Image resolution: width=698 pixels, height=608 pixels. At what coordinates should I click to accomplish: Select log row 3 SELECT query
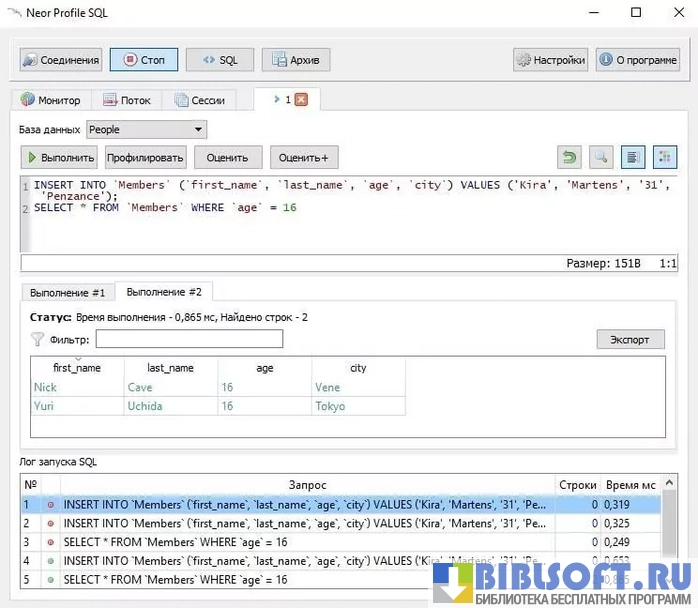pos(300,542)
